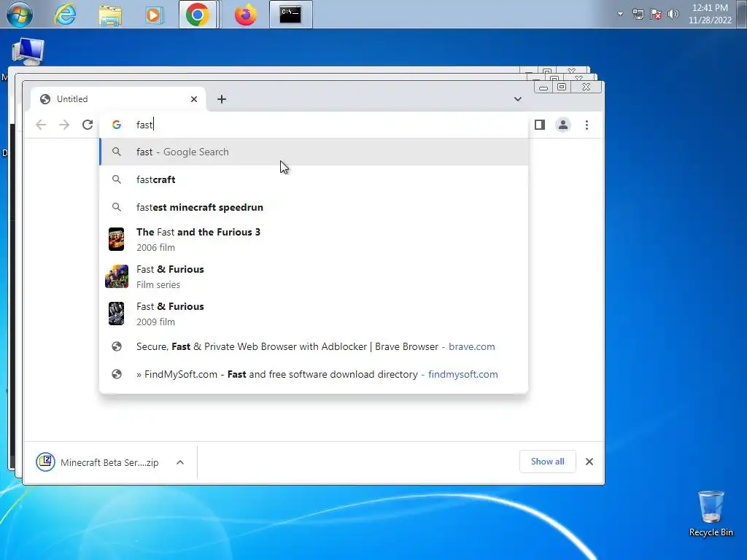Click the forward navigation arrow
This screenshot has width=747, height=560.
tap(64, 125)
